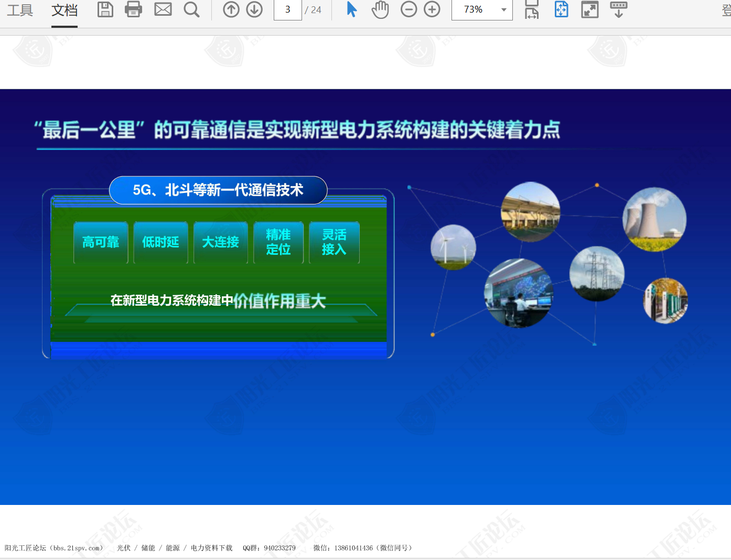Open the 73% zoom level dropdown
Image resolution: width=731 pixels, height=560 pixels.
click(504, 10)
